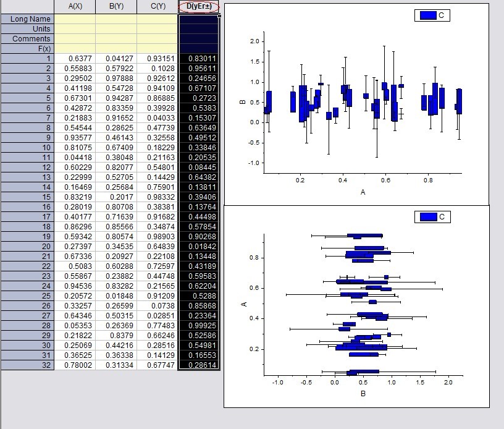Screen dimensions: 504x429
Task: Select cell with value 0.23882
Action: tap(116, 276)
